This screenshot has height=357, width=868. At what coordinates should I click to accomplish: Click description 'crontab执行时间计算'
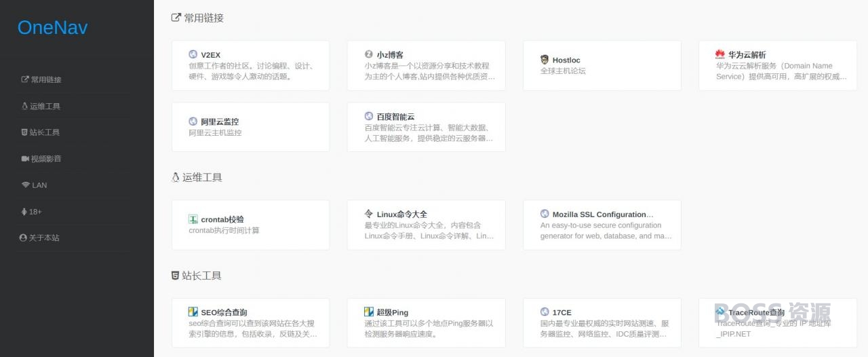click(x=224, y=231)
